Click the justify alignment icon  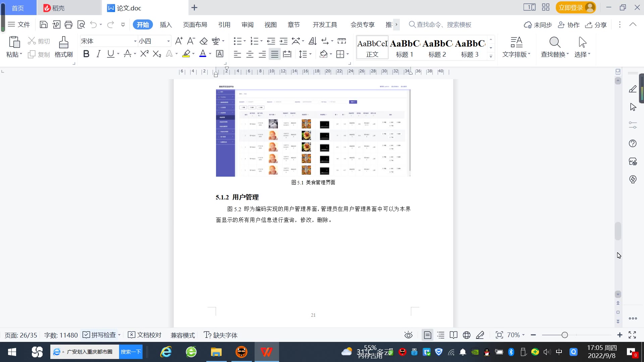274,54
